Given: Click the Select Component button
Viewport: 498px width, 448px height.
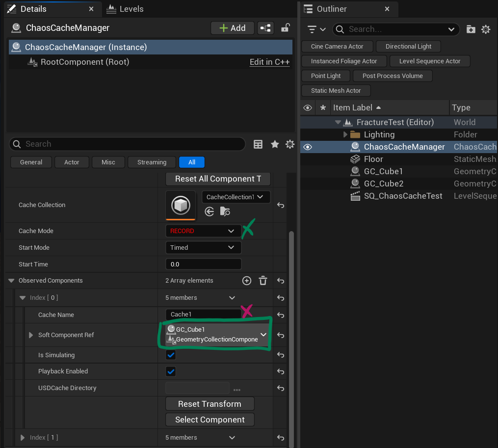Looking at the screenshot, I should pos(210,420).
